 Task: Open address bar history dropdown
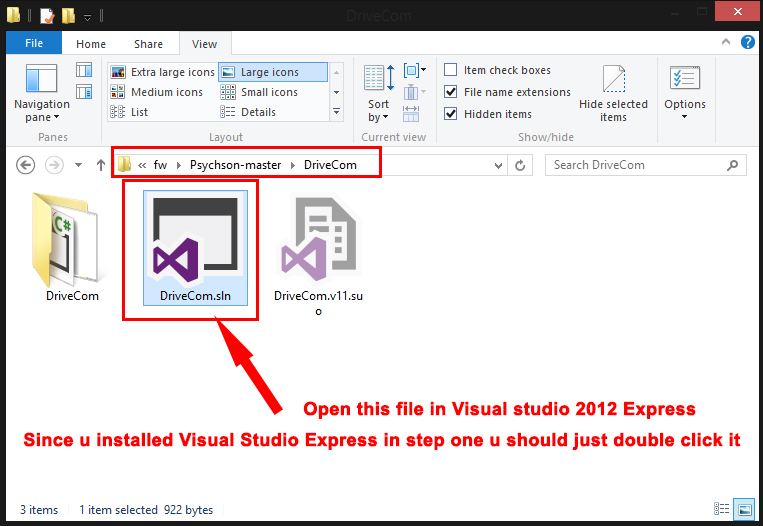(498, 165)
